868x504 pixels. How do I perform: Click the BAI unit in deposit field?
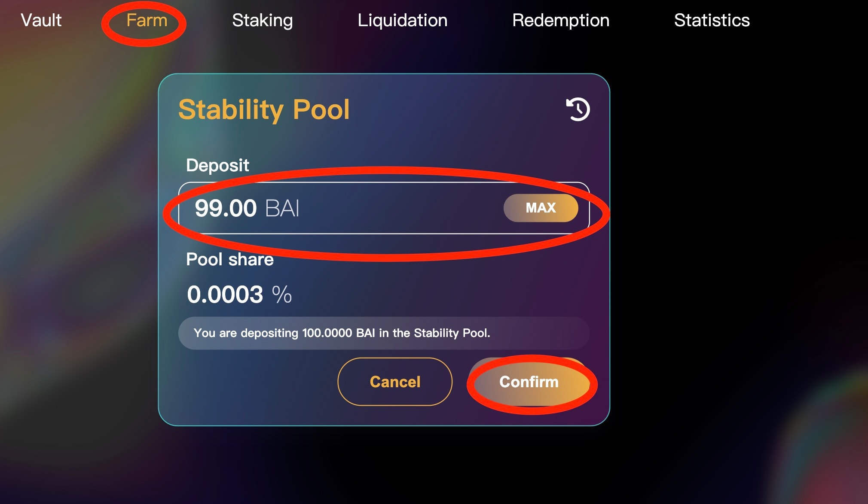pos(282,208)
